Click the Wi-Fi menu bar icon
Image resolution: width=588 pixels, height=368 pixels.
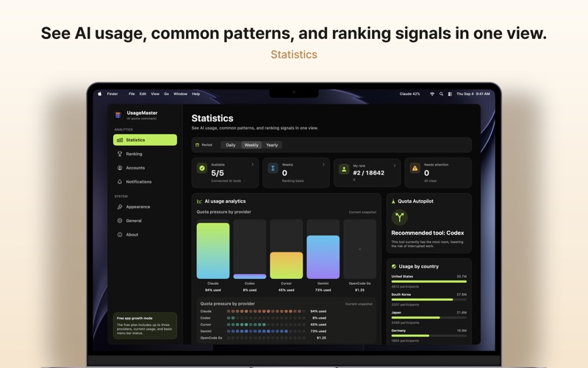[x=432, y=94]
